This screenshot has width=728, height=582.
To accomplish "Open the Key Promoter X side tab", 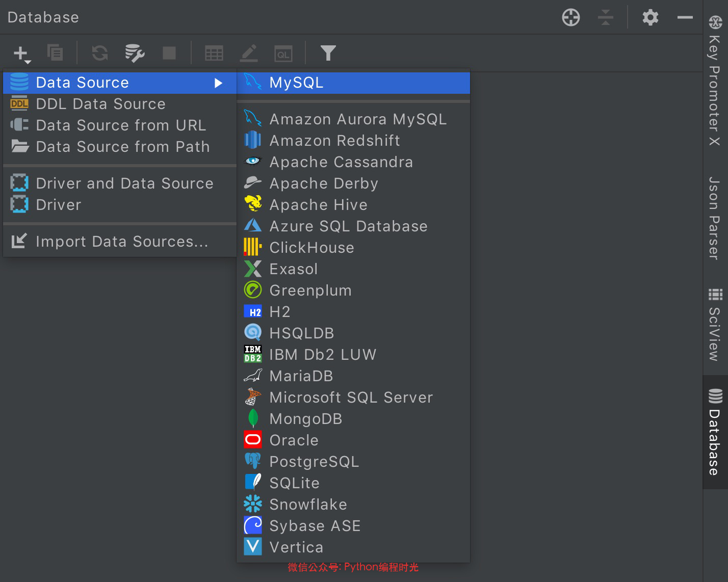I will (715, 82).
